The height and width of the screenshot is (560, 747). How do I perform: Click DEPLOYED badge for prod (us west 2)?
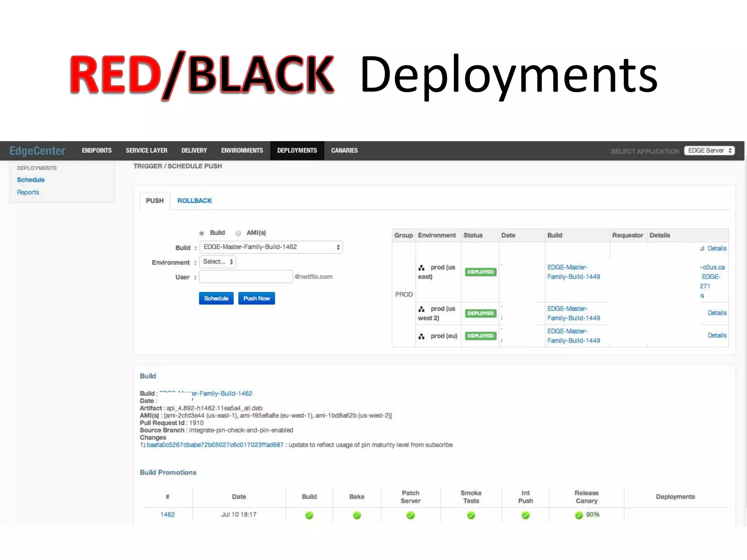(x=480, y=314)
